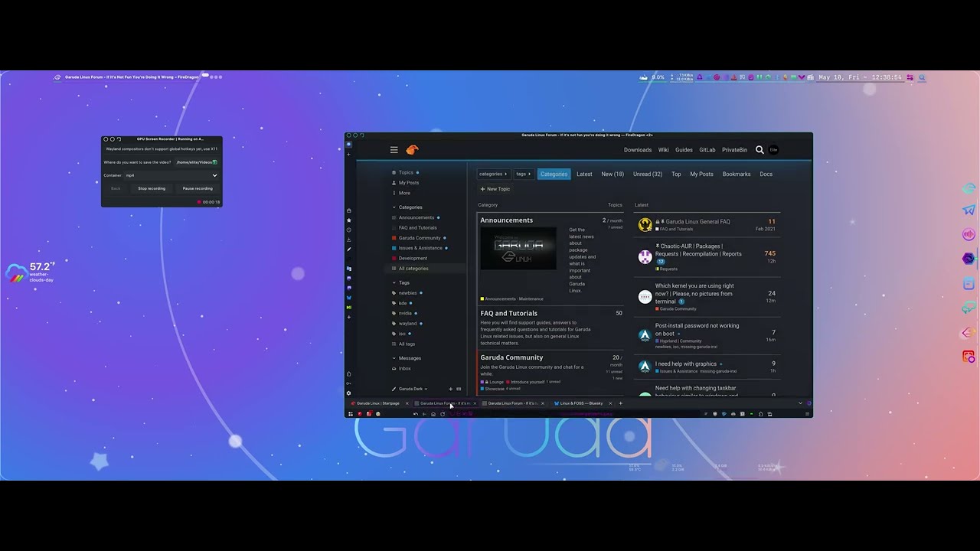Open the Wiki header link
This screenshot has height=551, width=980.
point(663,150)
